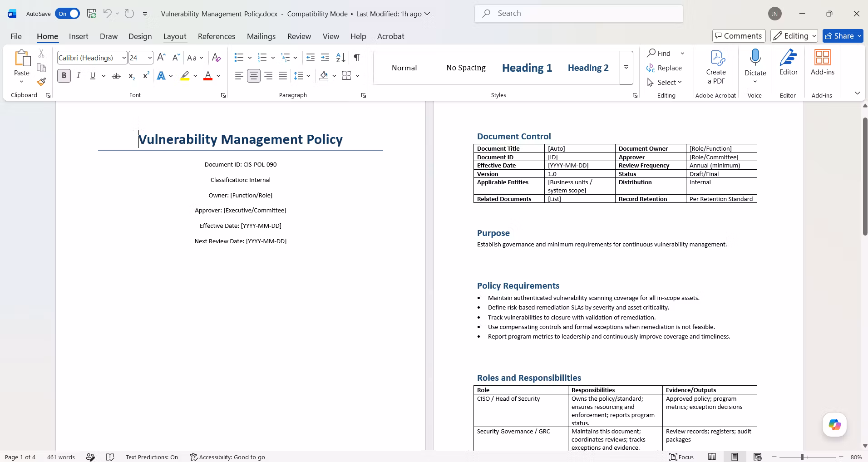Click the Format Painter brush icon

pos(41,82)
